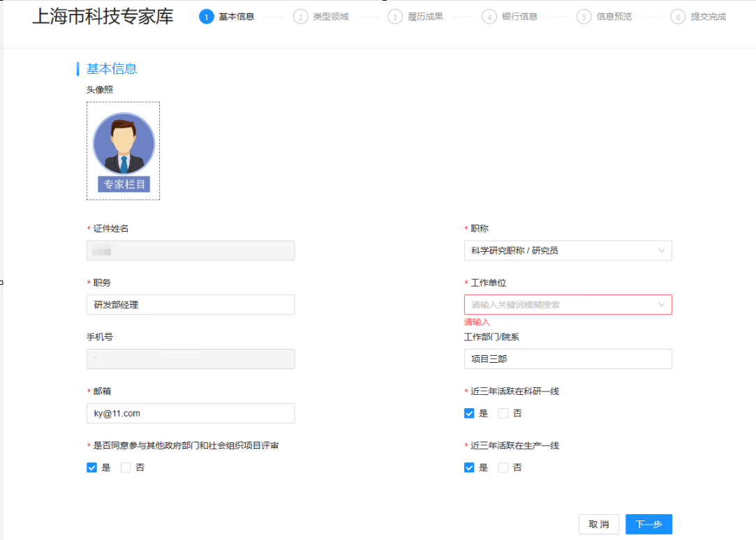The height and width of the screenshot is (540, 756).
Task: Go to the 银行信息 step label
Action: 519,17
